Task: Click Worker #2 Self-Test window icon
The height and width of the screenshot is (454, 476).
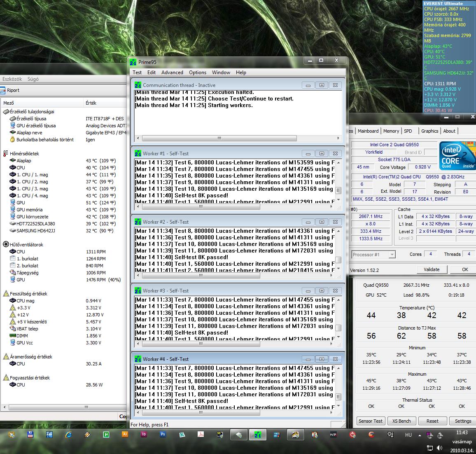Action: [138, 222]
